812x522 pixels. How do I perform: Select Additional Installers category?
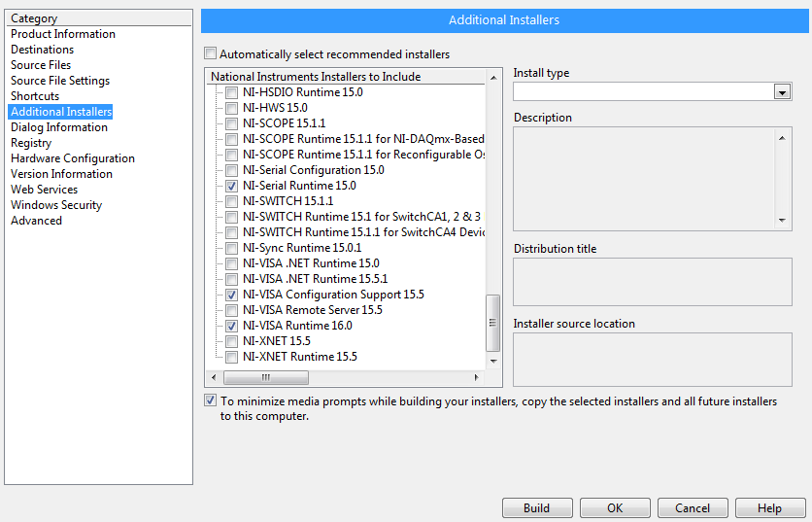coord(60,112)
